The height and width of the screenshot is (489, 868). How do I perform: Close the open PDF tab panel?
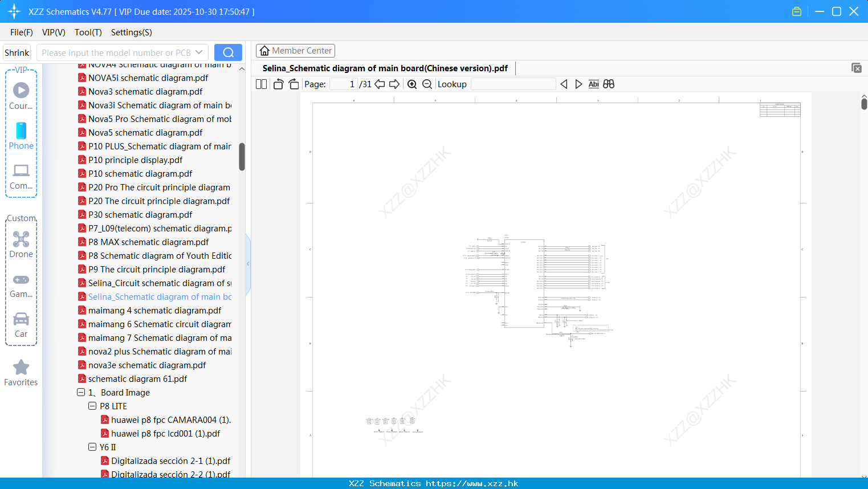click(x=856, y=68)
